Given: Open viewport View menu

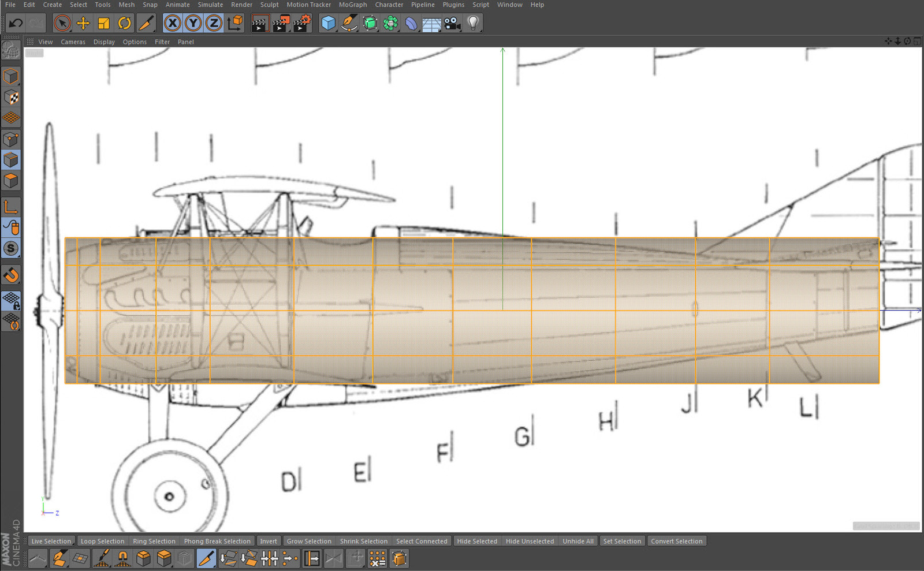Looking at the screenshot, I should [x=46, y=42].
